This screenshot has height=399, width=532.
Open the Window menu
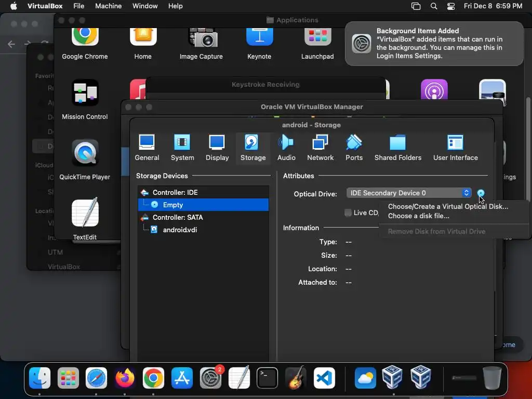tap(145, 6)
